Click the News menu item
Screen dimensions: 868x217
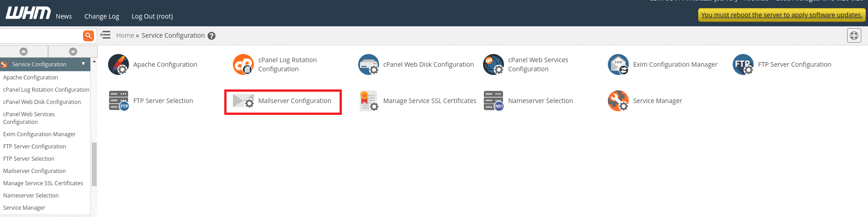point(64,16)
